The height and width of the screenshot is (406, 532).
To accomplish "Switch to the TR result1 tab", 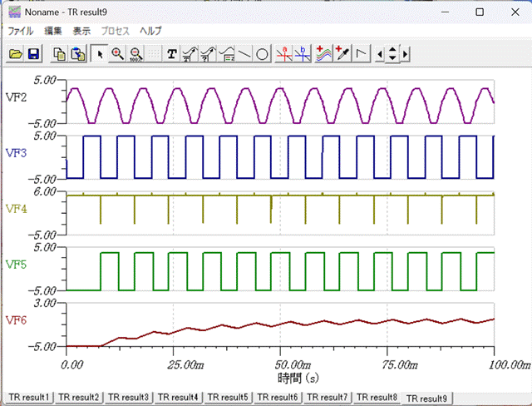I will [28, 397].
